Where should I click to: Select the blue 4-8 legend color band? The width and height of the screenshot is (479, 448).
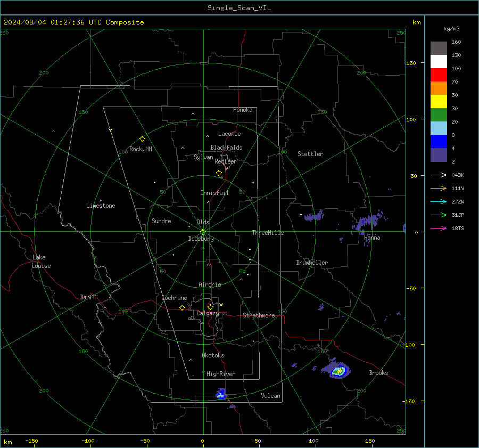439,141
